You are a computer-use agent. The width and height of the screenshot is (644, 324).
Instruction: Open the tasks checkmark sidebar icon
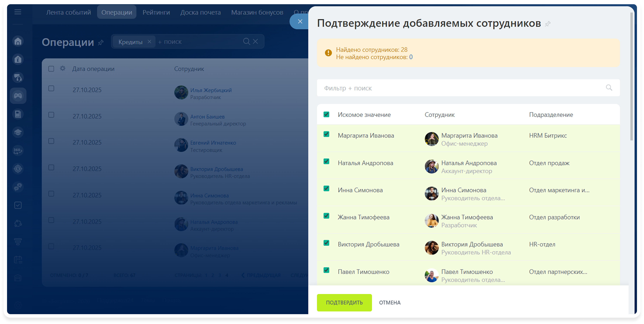pos(18,205)
